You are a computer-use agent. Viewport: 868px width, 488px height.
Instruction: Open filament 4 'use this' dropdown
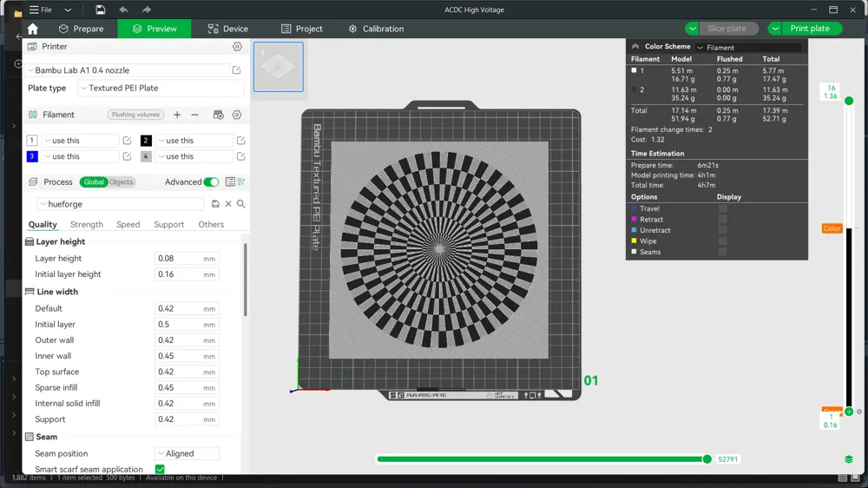(x=194, y=156)
